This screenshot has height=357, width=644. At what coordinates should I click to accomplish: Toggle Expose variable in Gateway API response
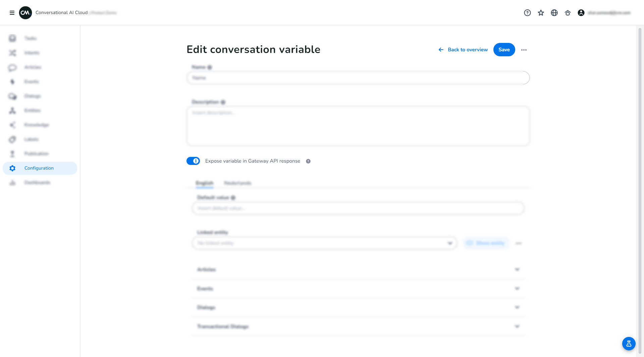193,161
